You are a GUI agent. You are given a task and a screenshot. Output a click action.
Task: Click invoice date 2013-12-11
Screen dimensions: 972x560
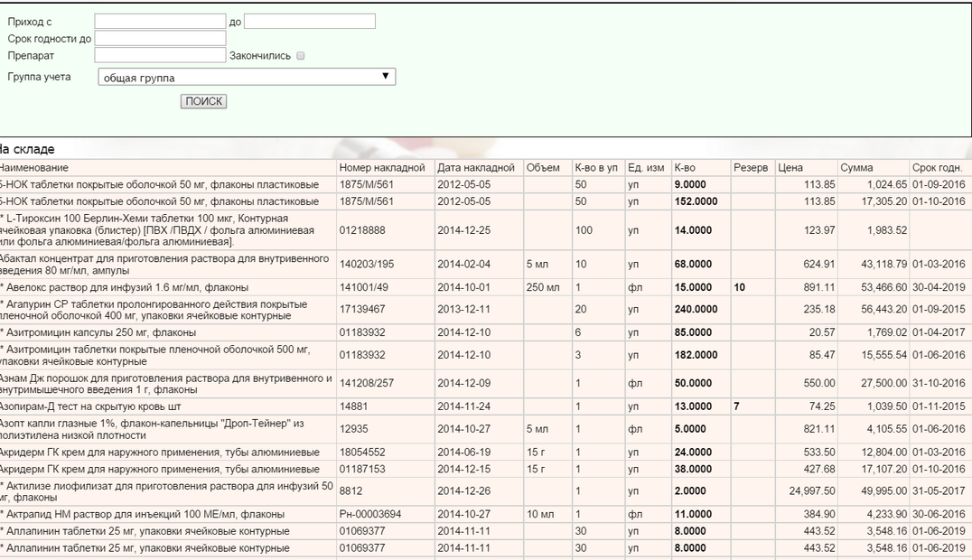click(463, 310)
